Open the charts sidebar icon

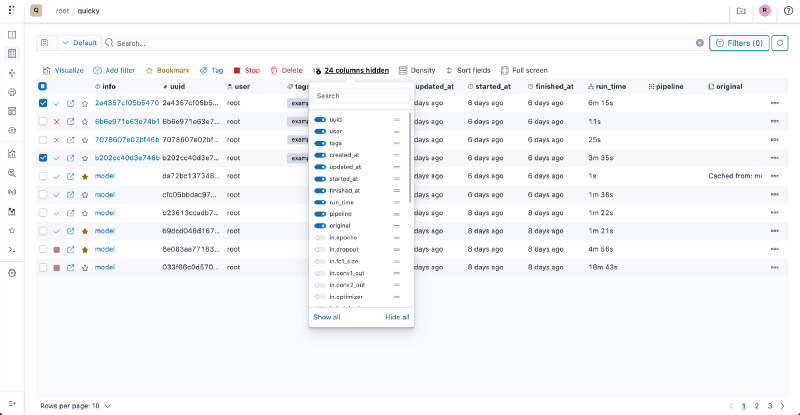tap(12, 154)
